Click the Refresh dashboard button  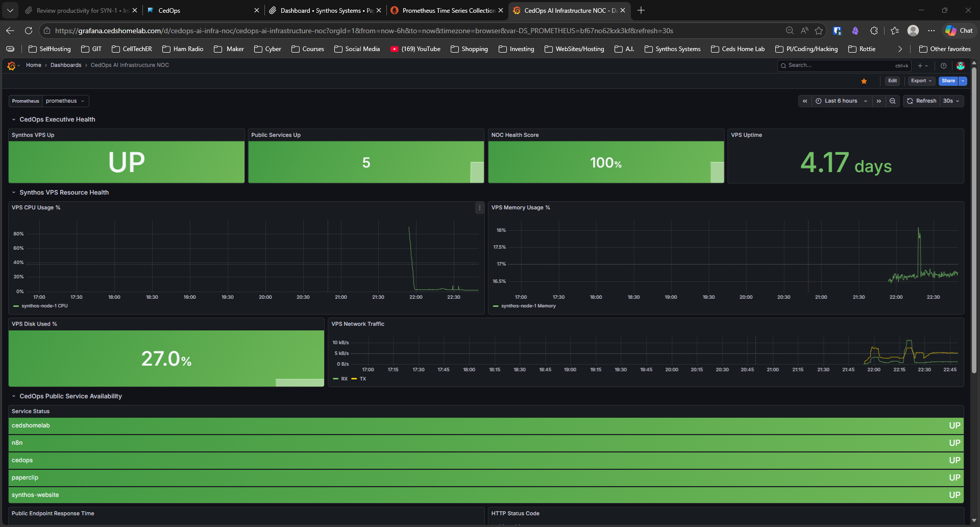tap(921, 101)
